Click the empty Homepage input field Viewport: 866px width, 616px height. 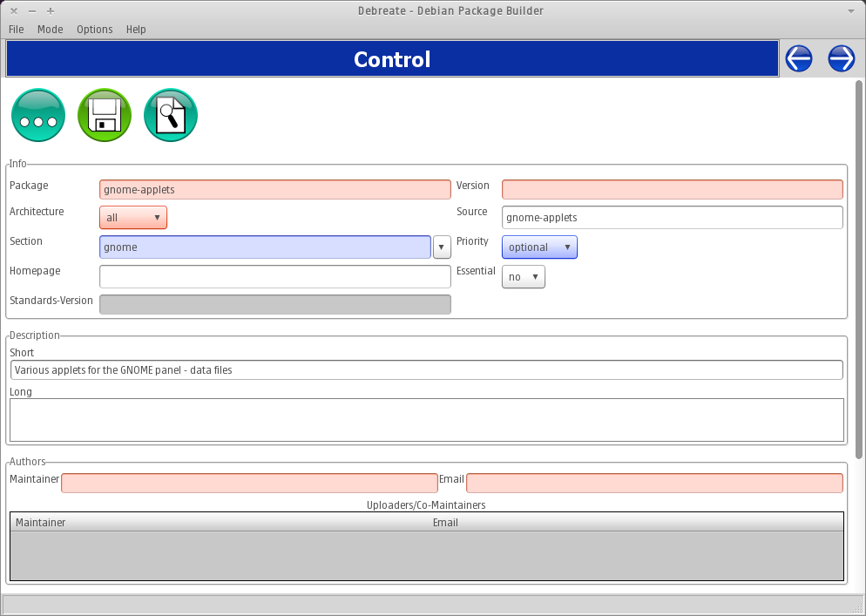pyautogui.click(x=275, y=277)
